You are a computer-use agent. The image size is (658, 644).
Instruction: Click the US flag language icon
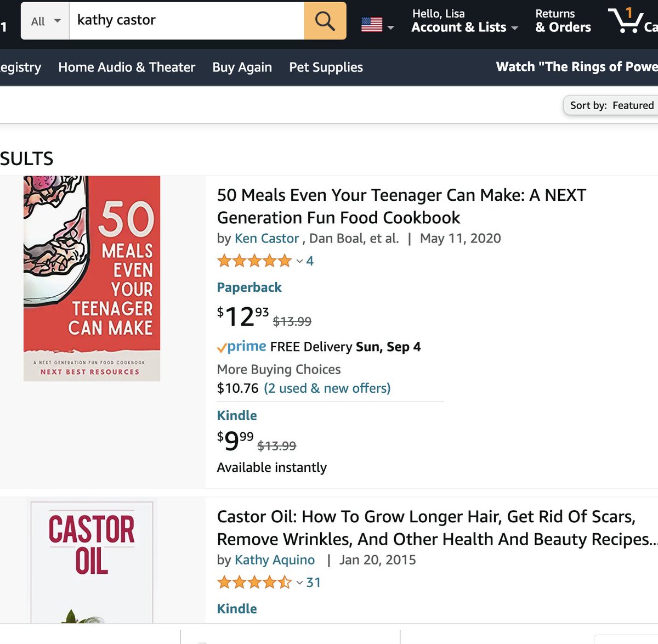[x=372, y=25]
